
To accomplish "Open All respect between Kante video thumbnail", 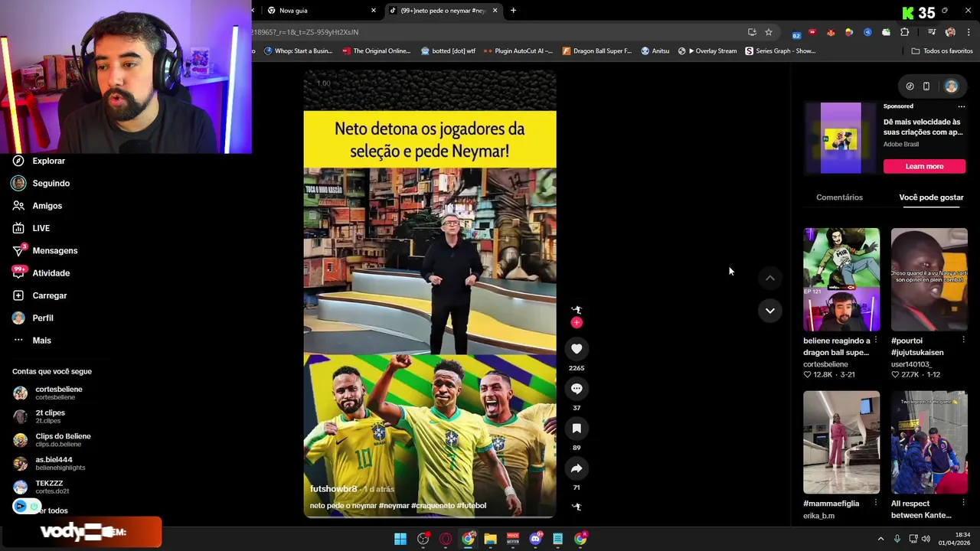I will point(929,442).
